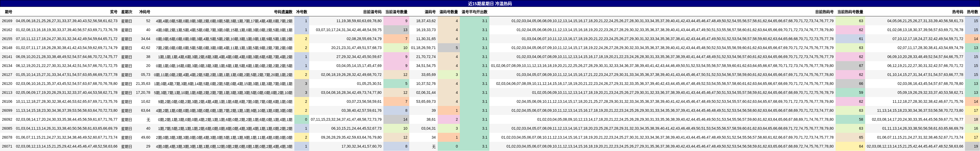Click period number 26085
The width and height of the screenshot is (980, 151).
pos(7,129)
